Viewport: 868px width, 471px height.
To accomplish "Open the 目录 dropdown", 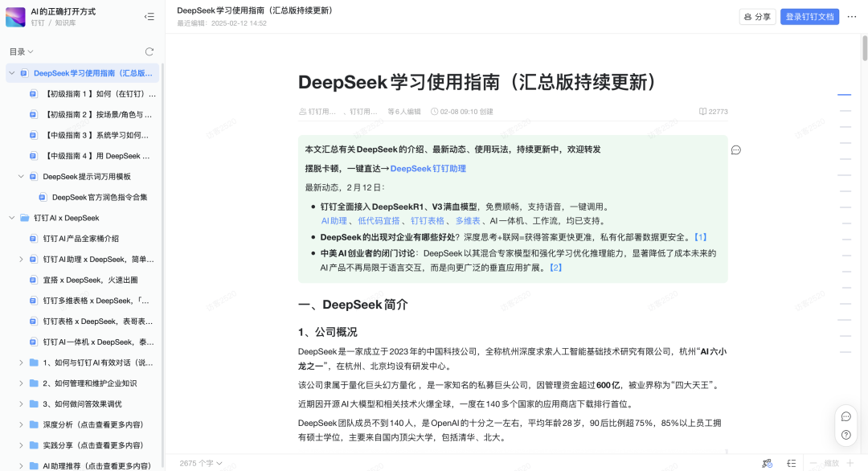I will tap(22, 51).
